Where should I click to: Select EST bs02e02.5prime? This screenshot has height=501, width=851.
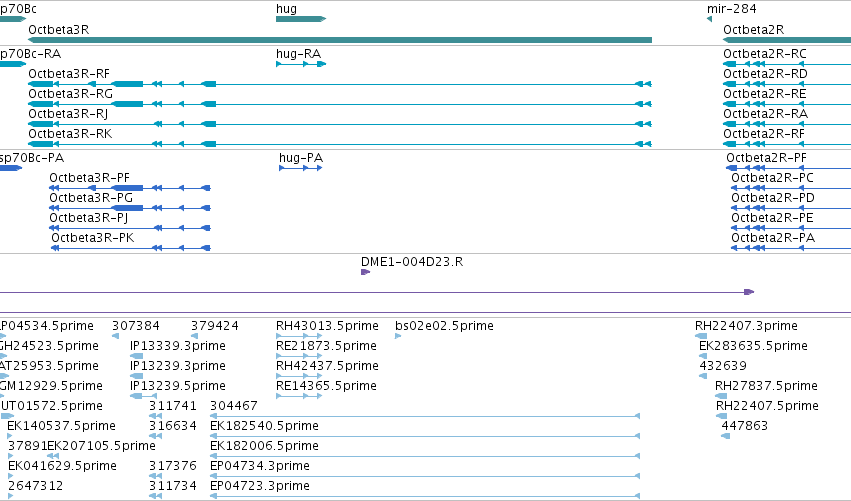444,326
